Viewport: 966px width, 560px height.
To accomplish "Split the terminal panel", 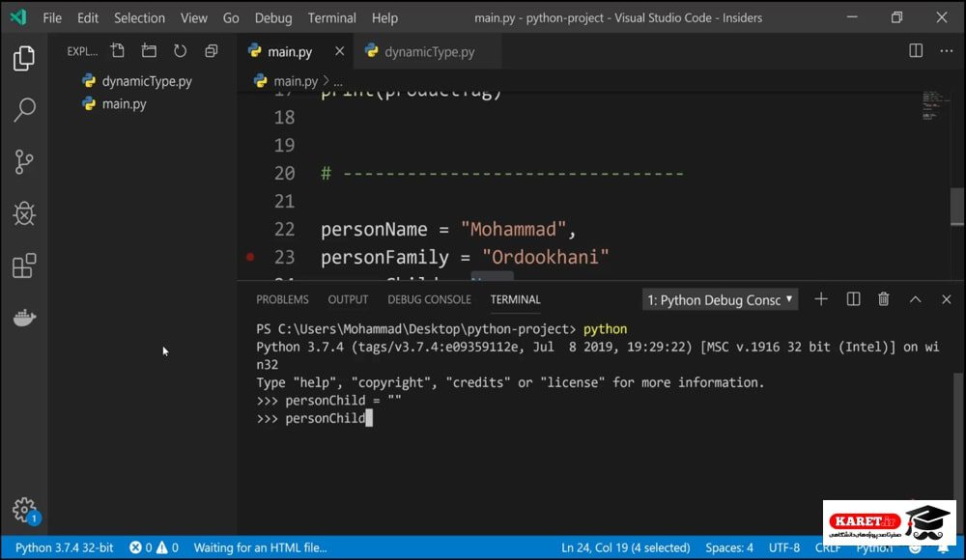I will [x=853, y=299].
